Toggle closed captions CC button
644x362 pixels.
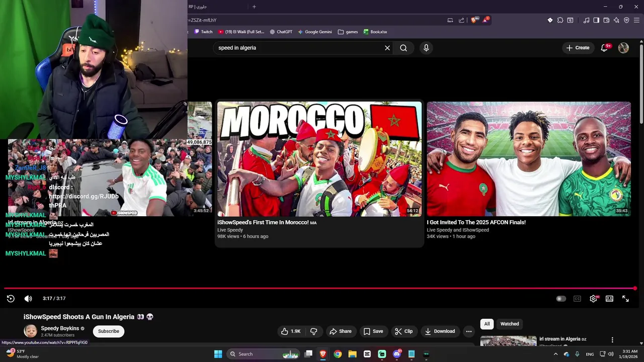tap(577, 299)
